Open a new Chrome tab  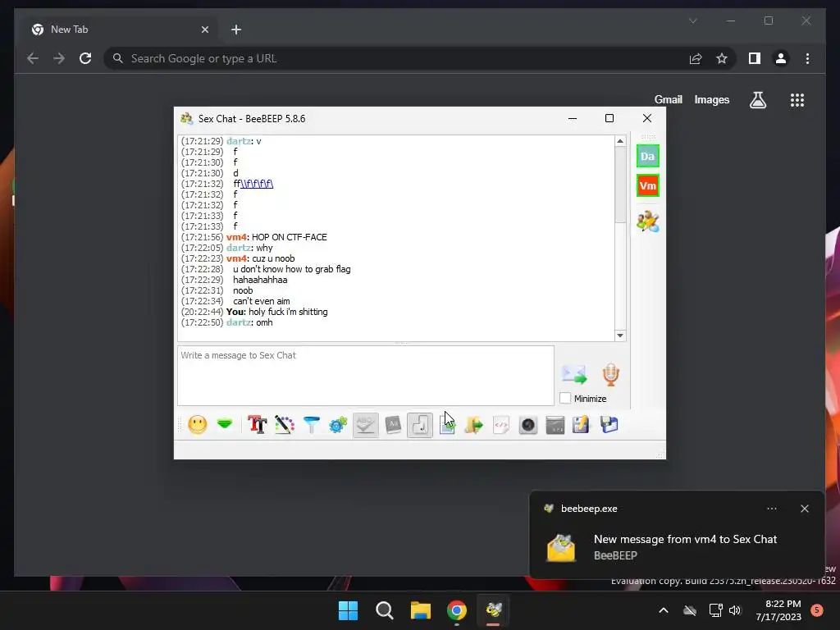[x=236, y=30]
